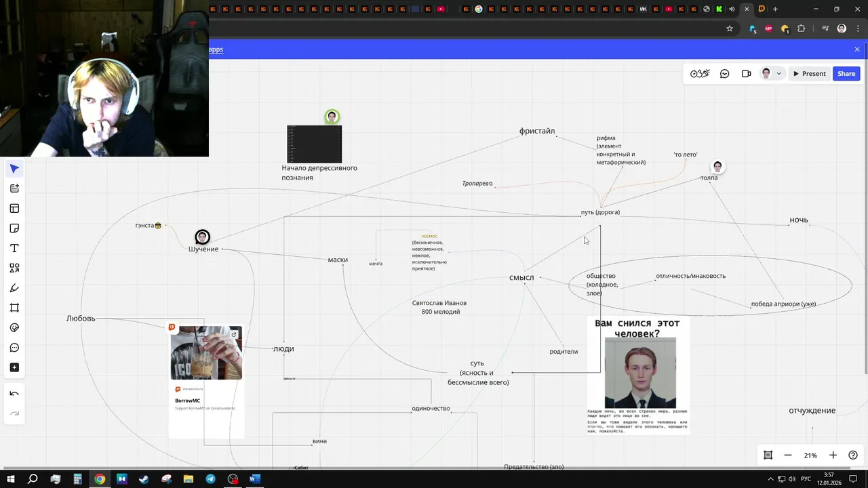Bookmark page with the star icon
Viewport: 868px width, 488px height.
click(x=730, y=28)
